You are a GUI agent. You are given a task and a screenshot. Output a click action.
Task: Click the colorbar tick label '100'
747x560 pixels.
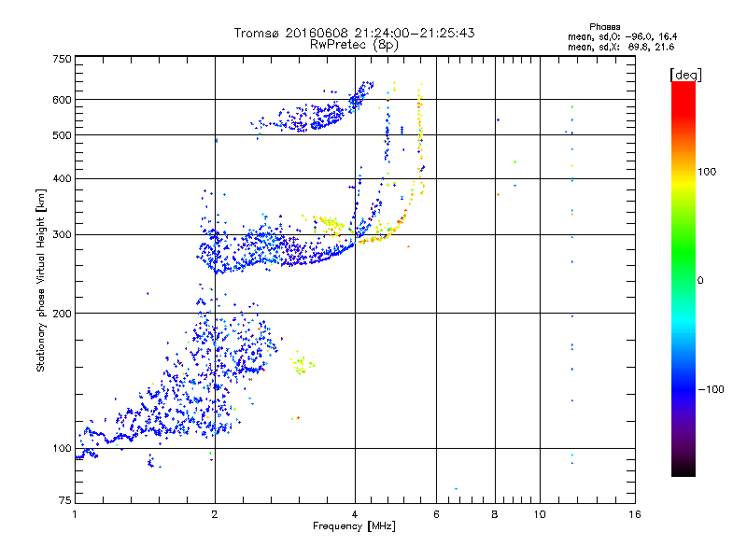pos(707,172)
